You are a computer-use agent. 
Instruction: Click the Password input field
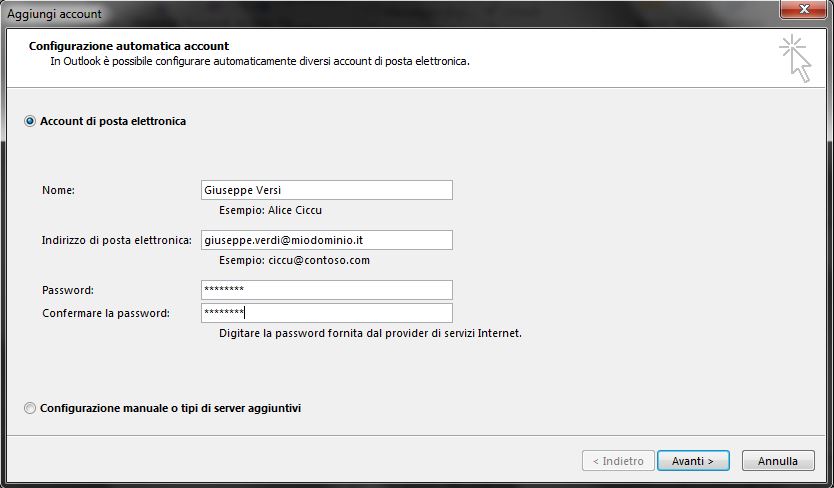point(327,290)
